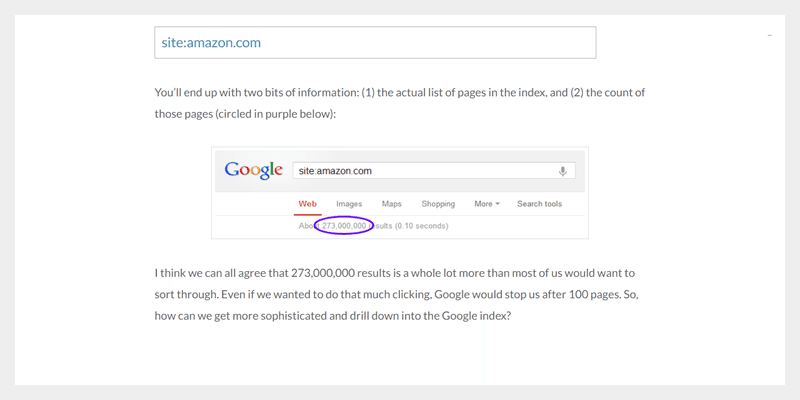Click the "(0.10 seconds)" results timing text

420,226
